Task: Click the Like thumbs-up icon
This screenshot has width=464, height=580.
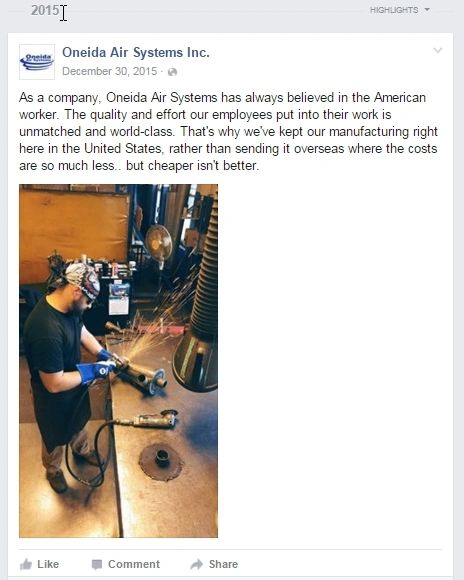Action: click(x=26, y=564)
